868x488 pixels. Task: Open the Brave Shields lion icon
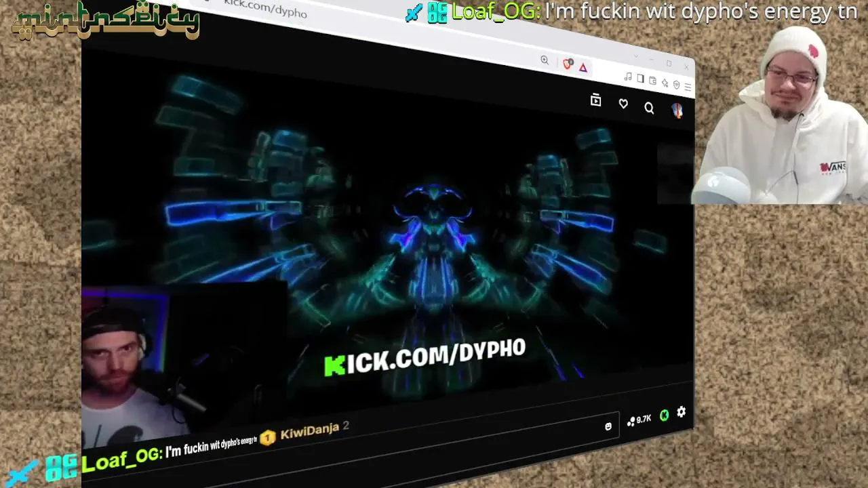coord(568,64)
